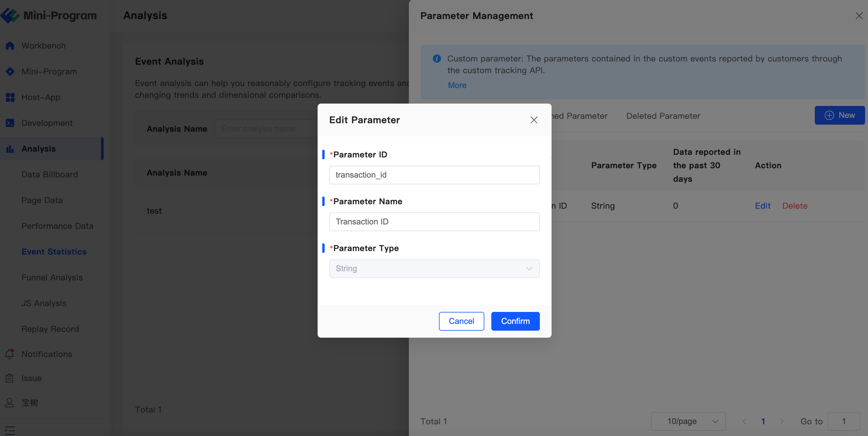Go to the next page arrow
The height and width of the screenshot is (436, 868).
point(782,421)
